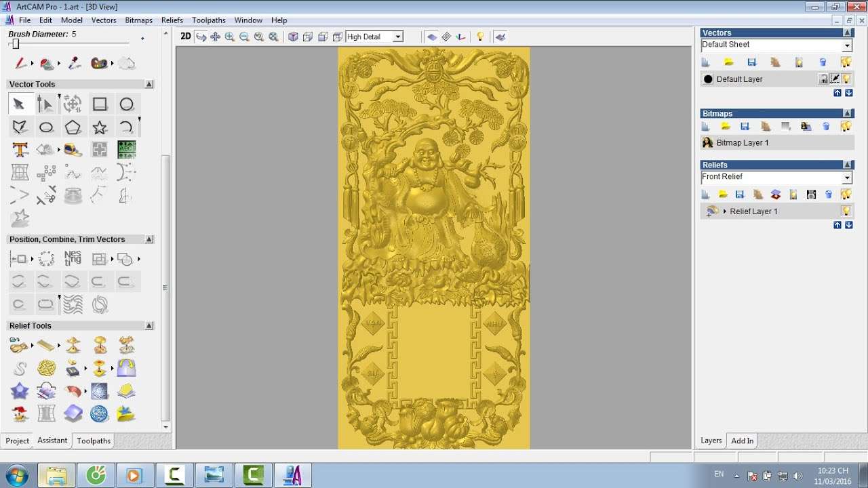868x488 pixels.
Task: Open the Front Relief dropdown
Action: point(847,178)
